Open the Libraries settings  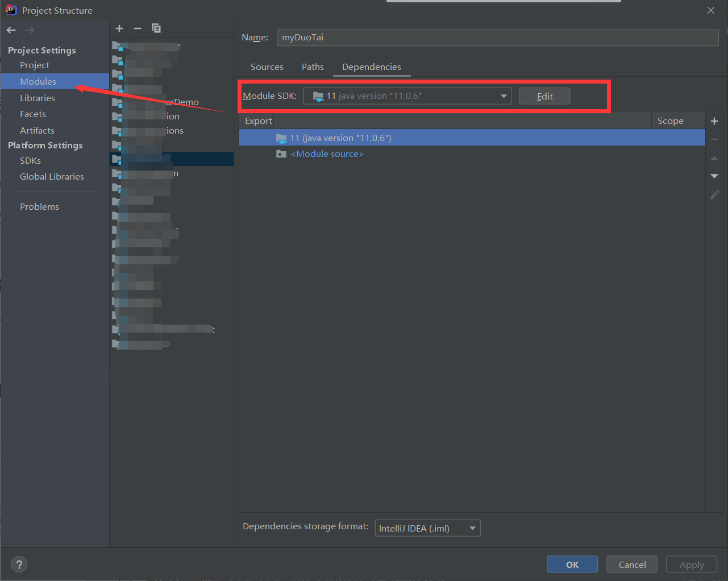[38, 98]
